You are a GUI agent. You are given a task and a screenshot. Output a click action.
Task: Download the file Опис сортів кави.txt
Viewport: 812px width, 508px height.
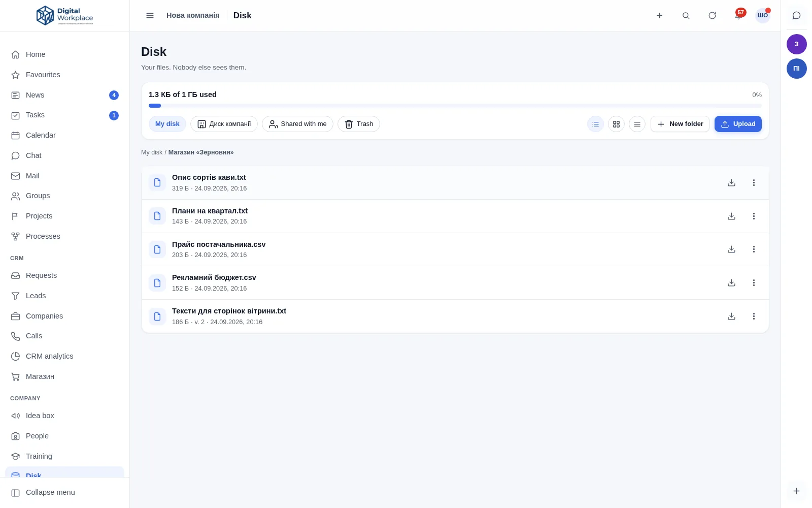731,183
